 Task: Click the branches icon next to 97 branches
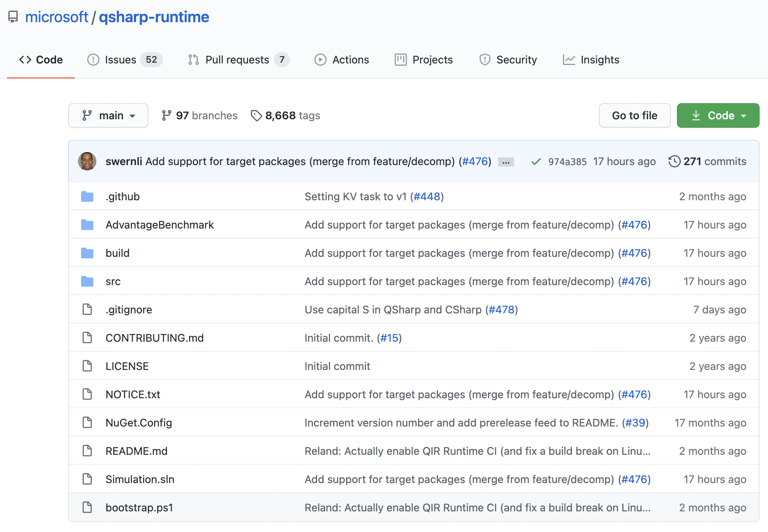tap(166, 115)
